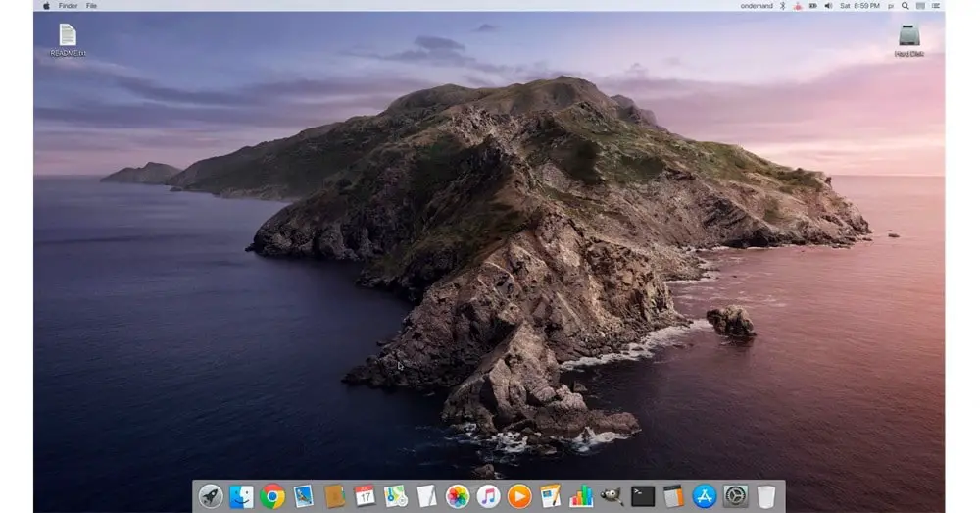
Task: Open the File menu
Action: (x=91, y=6)
